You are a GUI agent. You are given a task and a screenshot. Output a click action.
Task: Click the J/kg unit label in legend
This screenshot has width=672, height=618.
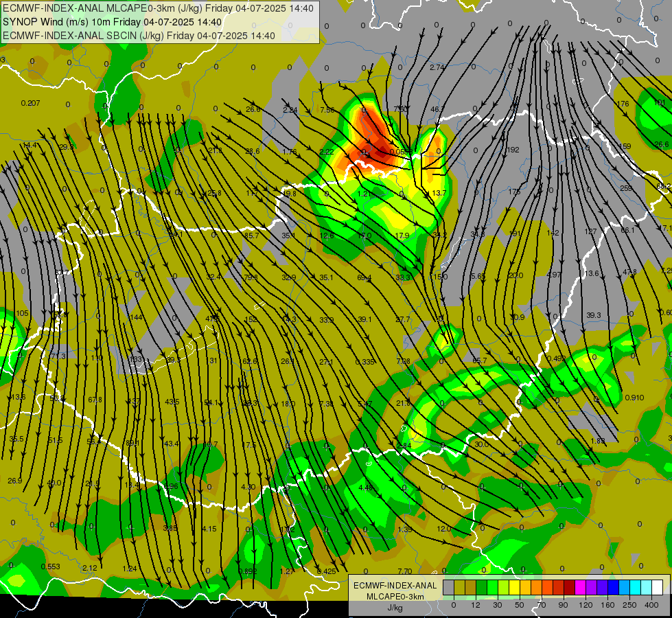[395, 608]
